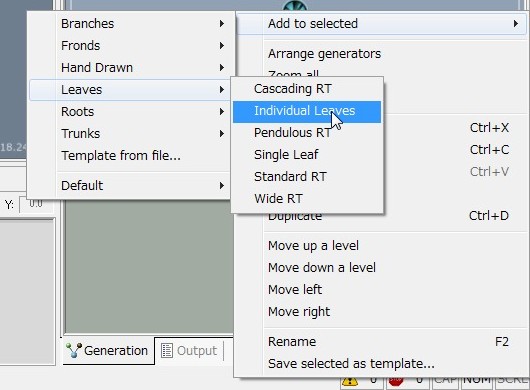The image size is (530, 390).
Task: Expand the Add to selected arrow
Action: coord(515,23)
